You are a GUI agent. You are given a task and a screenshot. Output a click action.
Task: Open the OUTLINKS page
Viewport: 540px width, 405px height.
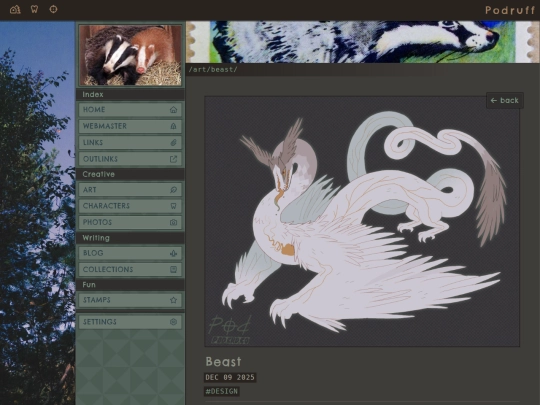click(x=130, y=159)
